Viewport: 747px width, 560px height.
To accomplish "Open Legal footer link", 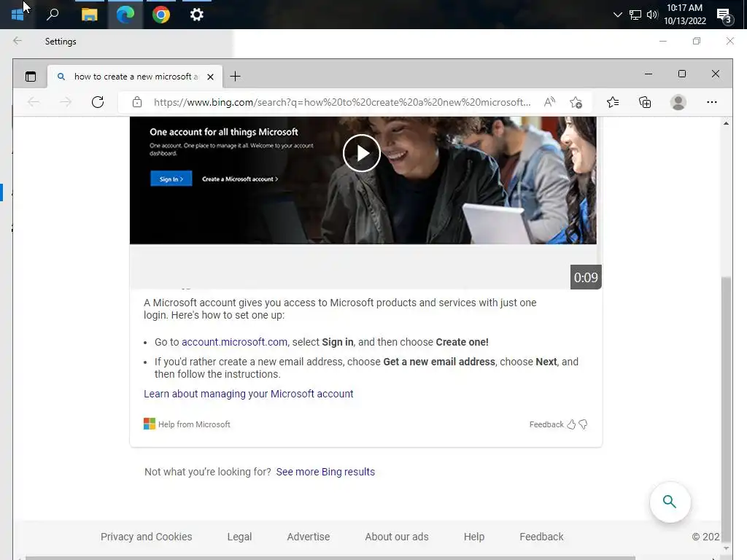I will pyautogui.click(x=239, y=537).
